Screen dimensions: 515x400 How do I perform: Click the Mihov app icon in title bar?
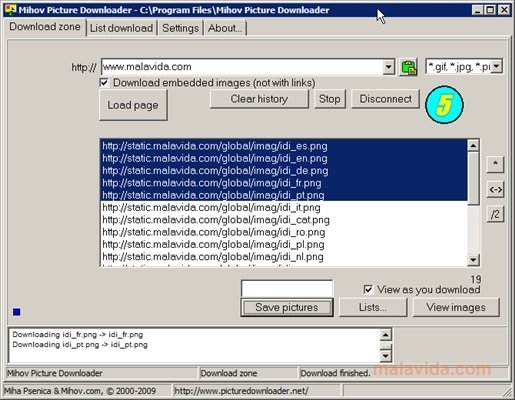tap(10, 10)
